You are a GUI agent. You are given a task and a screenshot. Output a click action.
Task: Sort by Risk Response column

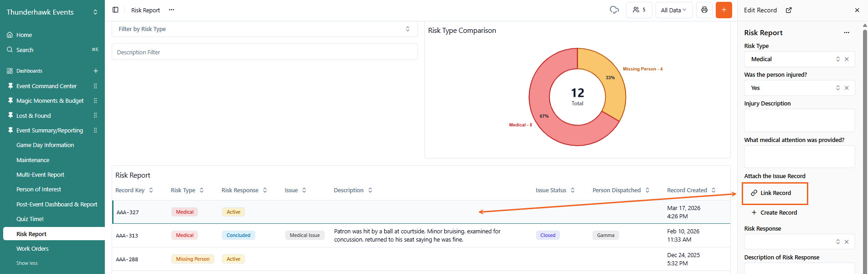click(265, 190)
